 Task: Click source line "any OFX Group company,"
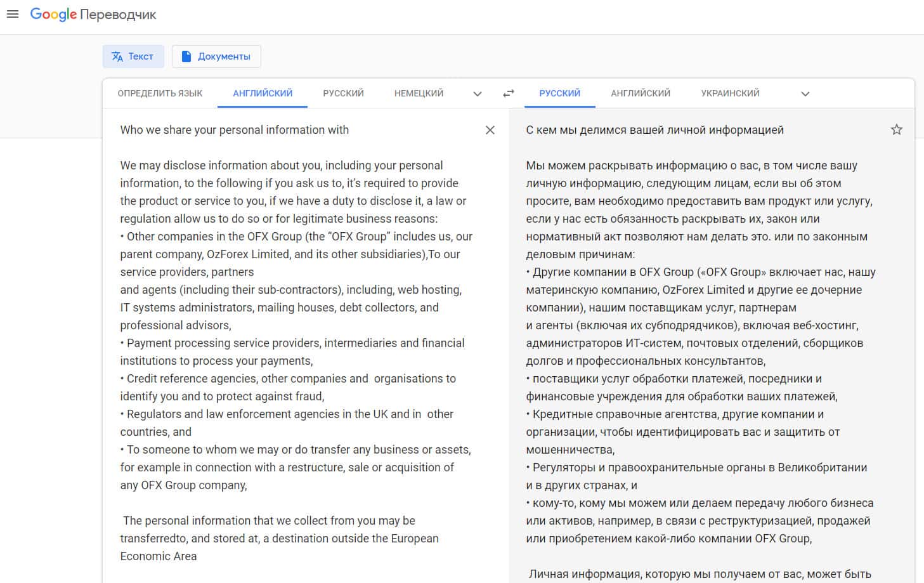click(183, 485)
